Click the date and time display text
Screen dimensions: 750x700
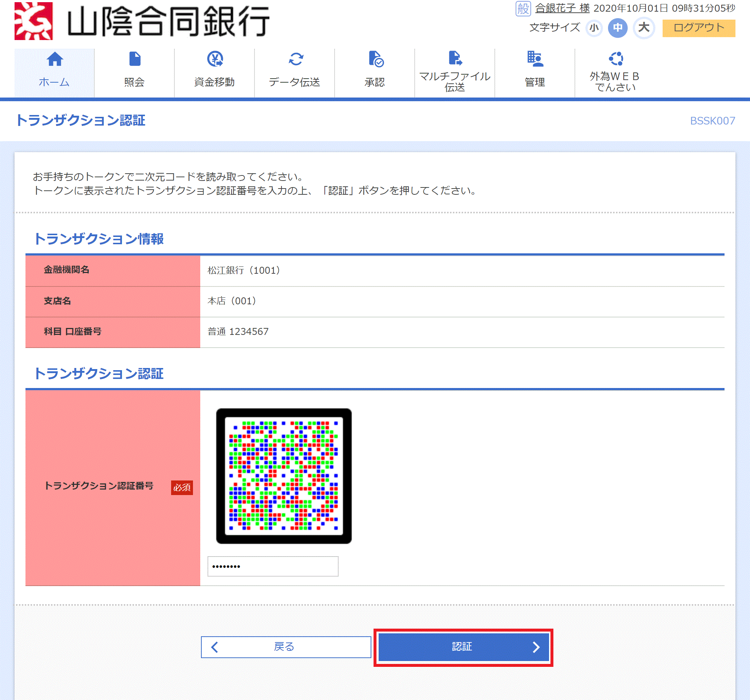coord(664,8)
